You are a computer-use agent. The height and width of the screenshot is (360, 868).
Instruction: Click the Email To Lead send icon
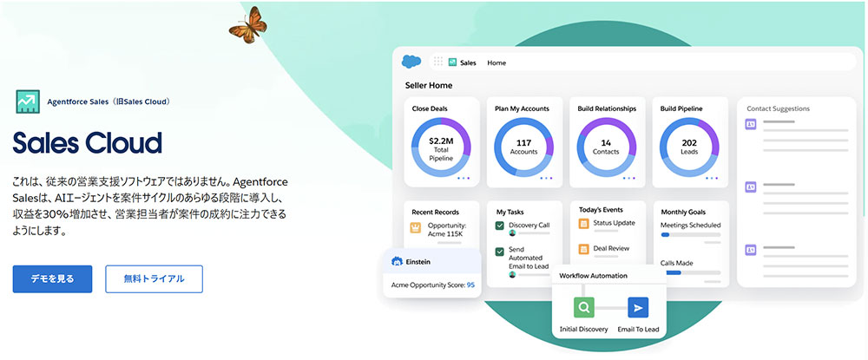pos(638,308)
